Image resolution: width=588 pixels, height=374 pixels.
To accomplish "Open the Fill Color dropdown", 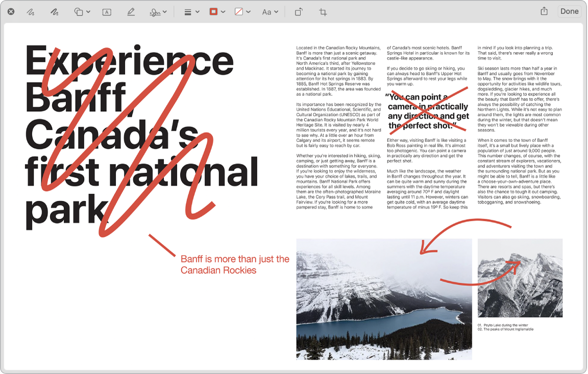I will pos(248,11).
